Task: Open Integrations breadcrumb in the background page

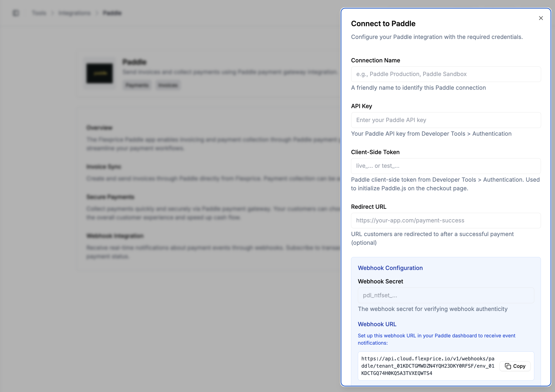Action: (74, 13)
